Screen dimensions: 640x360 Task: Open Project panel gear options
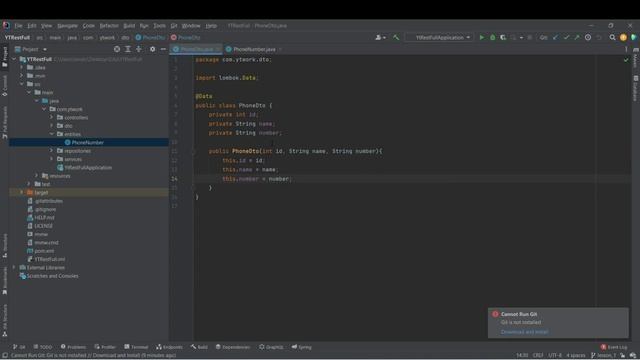click(152, 49)
